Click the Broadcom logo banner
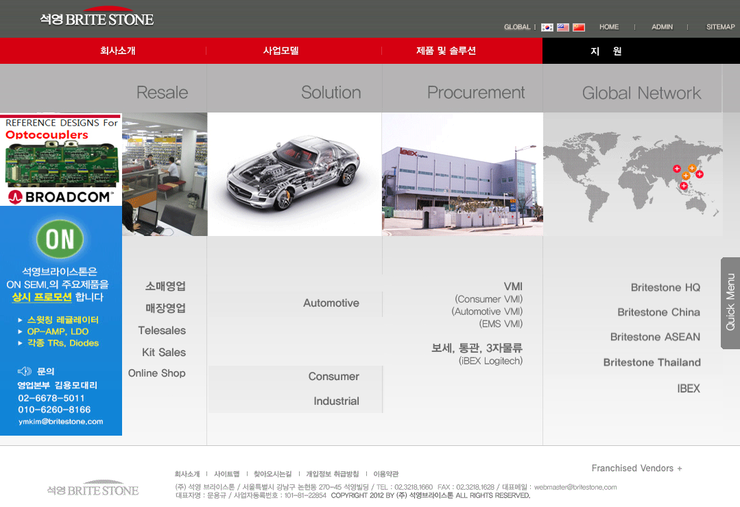Viewport: 740px width, 507px height. (x=61, y=196)
